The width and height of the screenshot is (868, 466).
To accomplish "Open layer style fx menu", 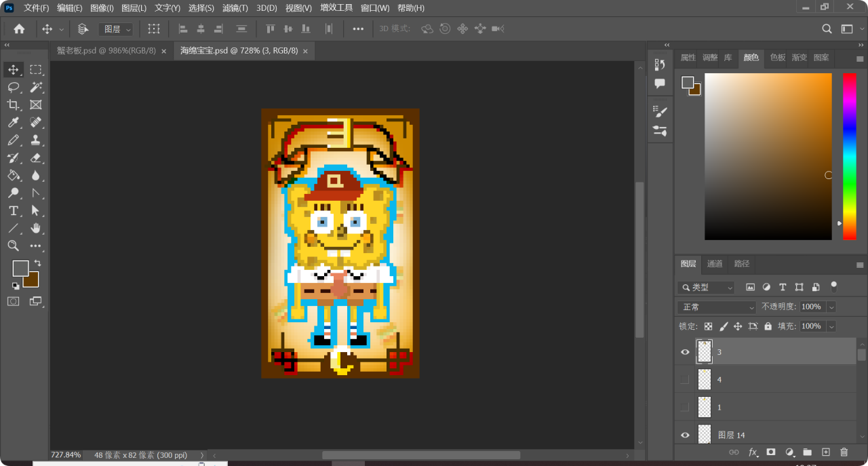I will tap(753, 452).
